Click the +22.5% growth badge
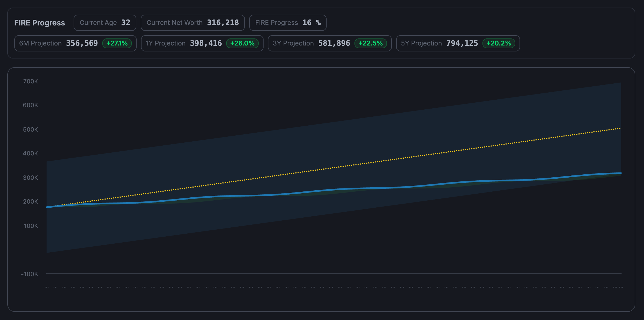 tap(370, 43)
